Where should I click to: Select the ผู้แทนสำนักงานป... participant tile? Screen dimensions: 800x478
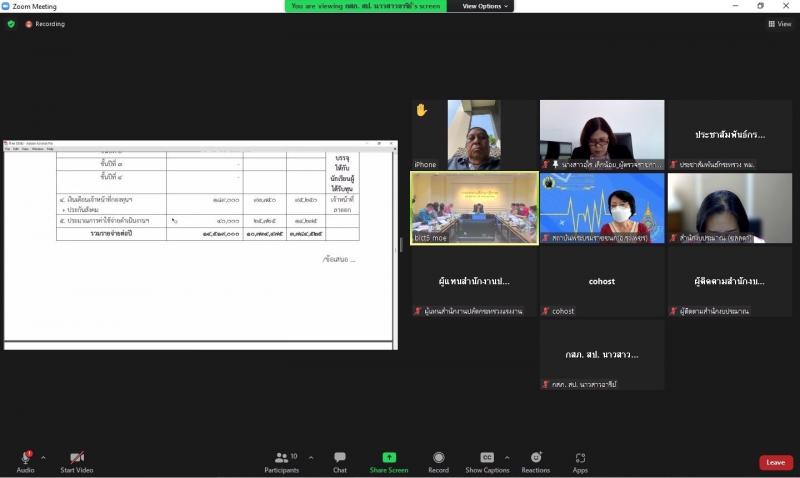point(474,281)
